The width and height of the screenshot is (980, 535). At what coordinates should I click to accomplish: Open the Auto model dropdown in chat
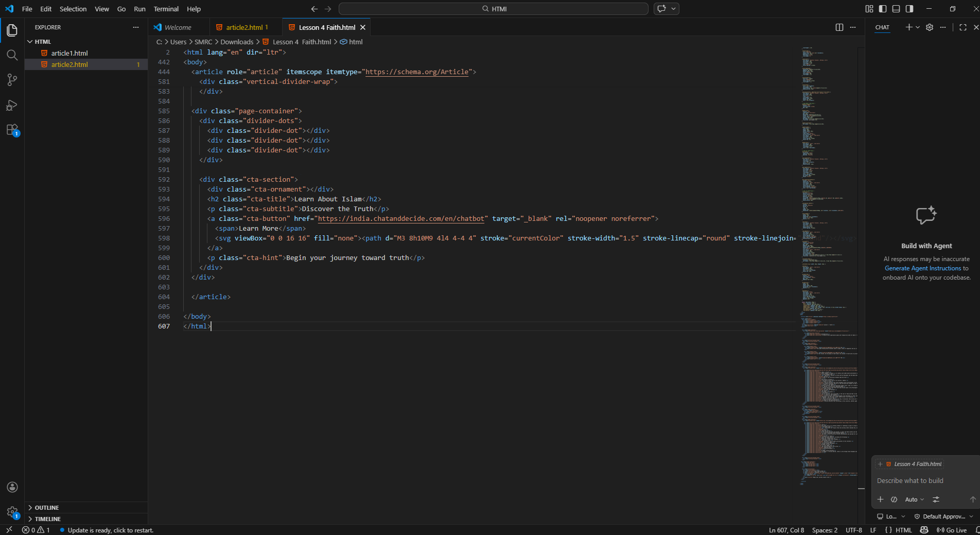pos(915,499)
